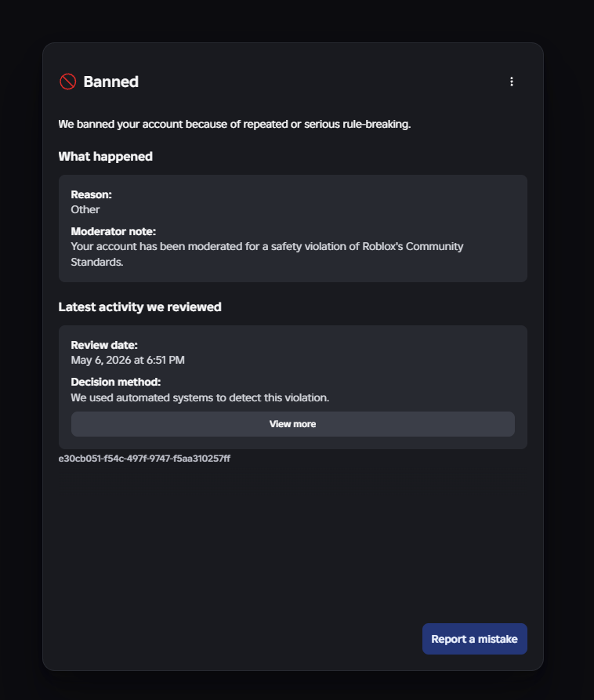Select the Banned heading text
594x700 pixels.
click(110, 82)
